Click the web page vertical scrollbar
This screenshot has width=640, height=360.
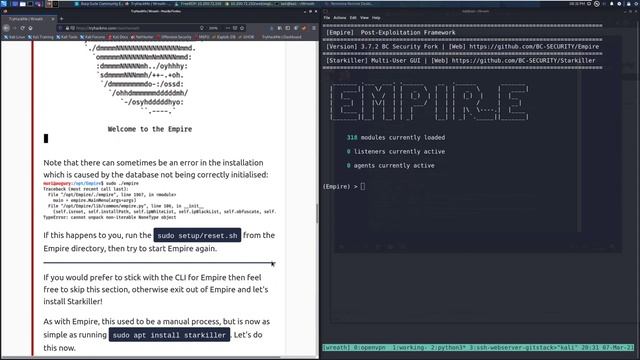[x=317, y=212]
